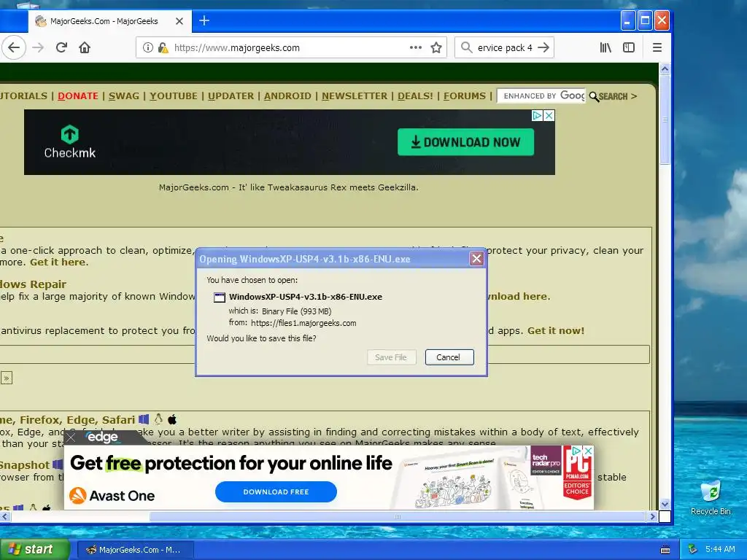This screenshot has height=560, width=747.
Task: Open the Firefox home page icon
Action: pyautogui.click(x=85, y=47)
